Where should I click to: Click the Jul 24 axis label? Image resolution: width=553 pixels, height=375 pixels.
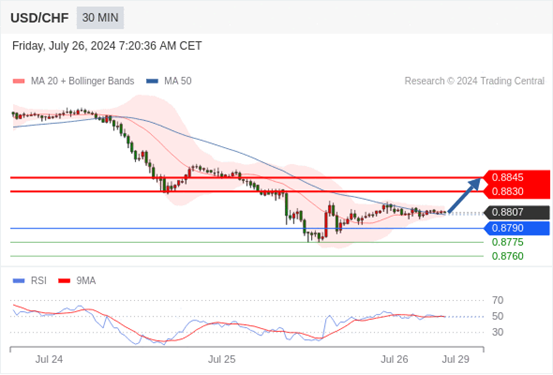coord(49,359)
